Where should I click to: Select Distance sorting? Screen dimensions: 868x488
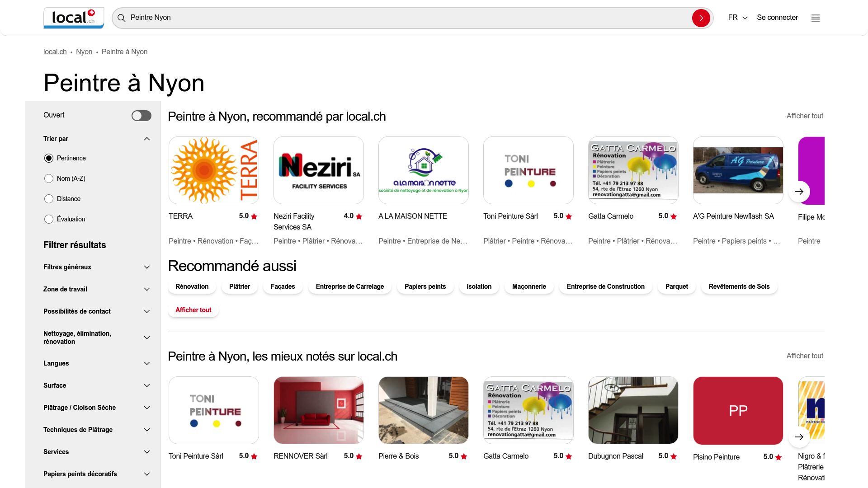click(49, 199)
